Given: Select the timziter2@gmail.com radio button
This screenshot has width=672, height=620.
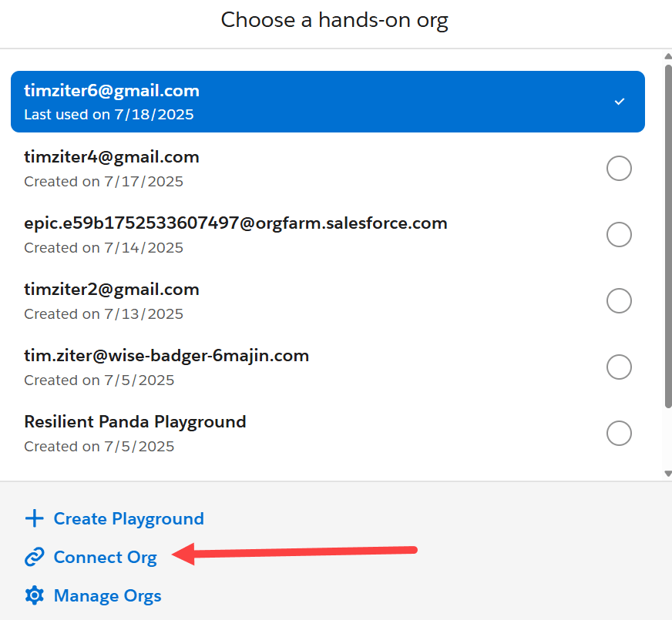Looking at the screenshot, I should coord(620,300).
